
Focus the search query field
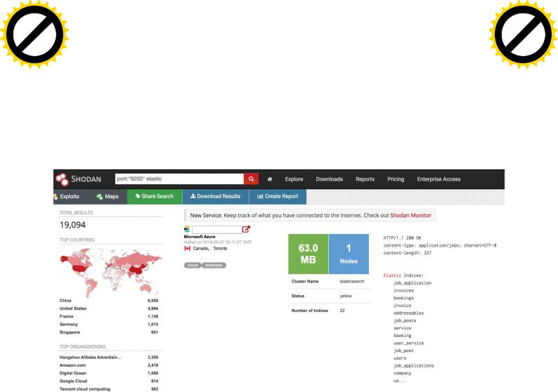180,179
